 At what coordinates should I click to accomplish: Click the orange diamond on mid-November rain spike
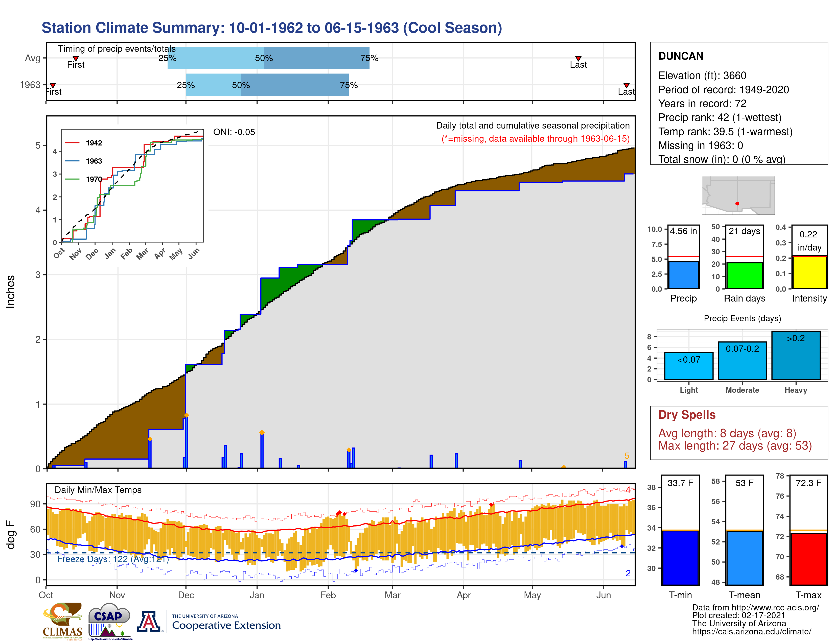(150, 439)
